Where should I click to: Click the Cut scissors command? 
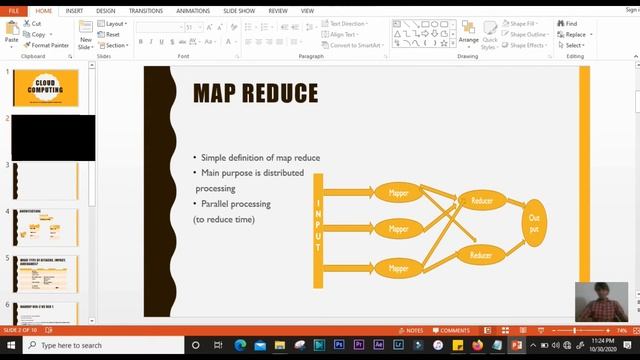(32, 24)
